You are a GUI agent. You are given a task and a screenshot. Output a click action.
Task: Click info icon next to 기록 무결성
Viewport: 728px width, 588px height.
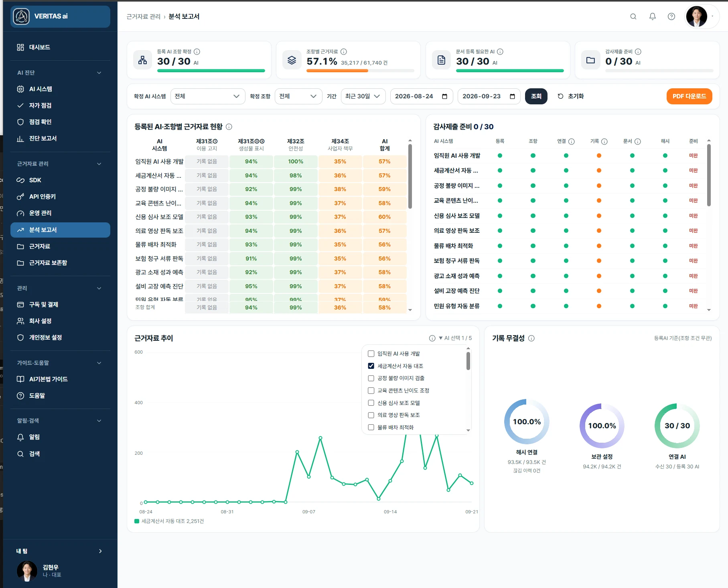[x=531, y=338]
